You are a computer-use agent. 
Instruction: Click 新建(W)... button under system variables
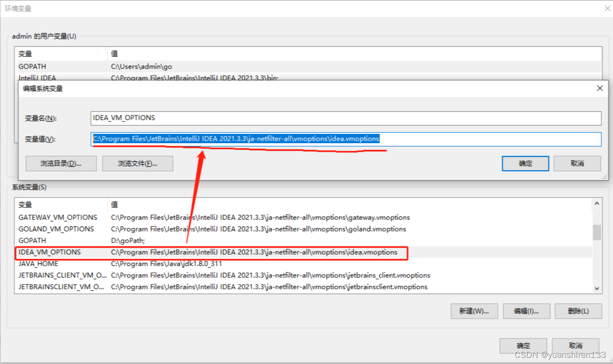(x=474, y=311)
